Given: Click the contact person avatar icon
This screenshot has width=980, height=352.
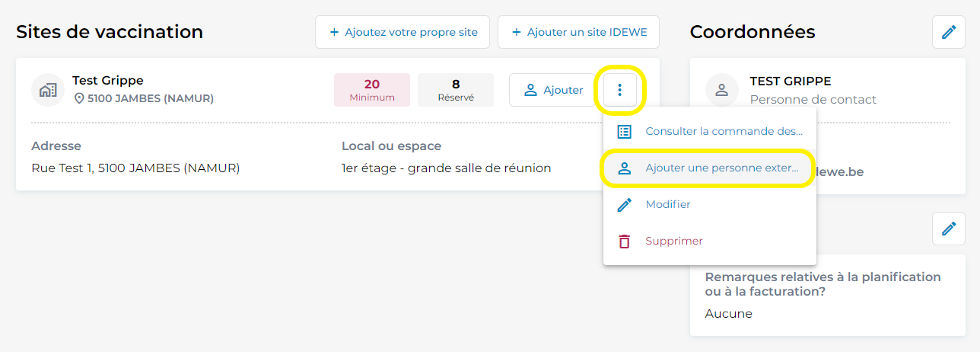Looking at the screenshot, I should coord(722,90).
